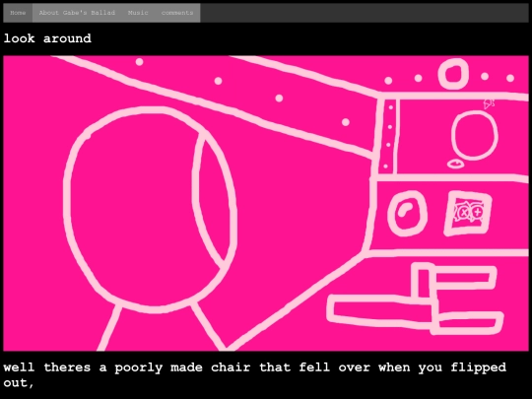532x399 pixels.
Task: Go to the Music page
Action: tap(138, 13)
